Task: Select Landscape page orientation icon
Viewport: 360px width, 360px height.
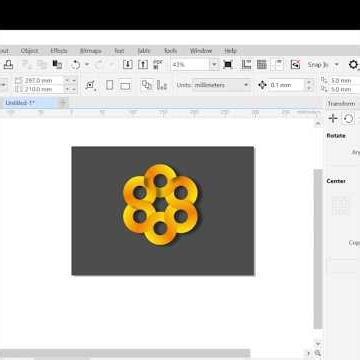Action: click(125, 86)
